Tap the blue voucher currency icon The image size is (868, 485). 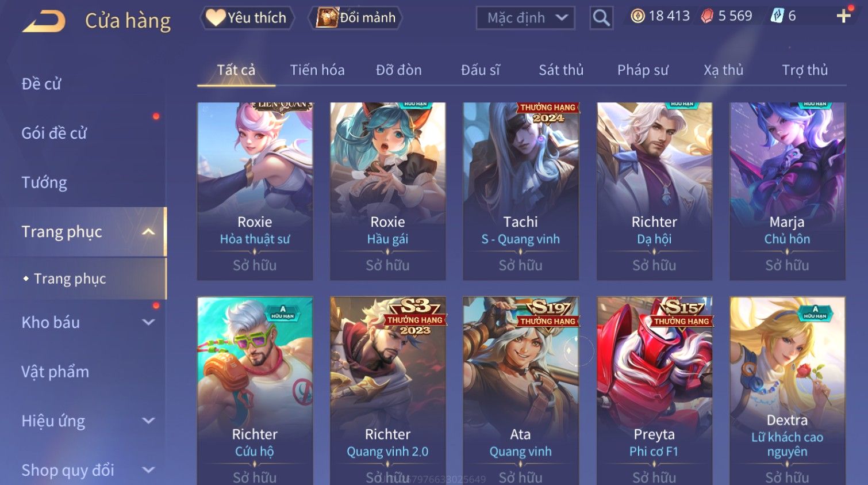pos(777,16)
